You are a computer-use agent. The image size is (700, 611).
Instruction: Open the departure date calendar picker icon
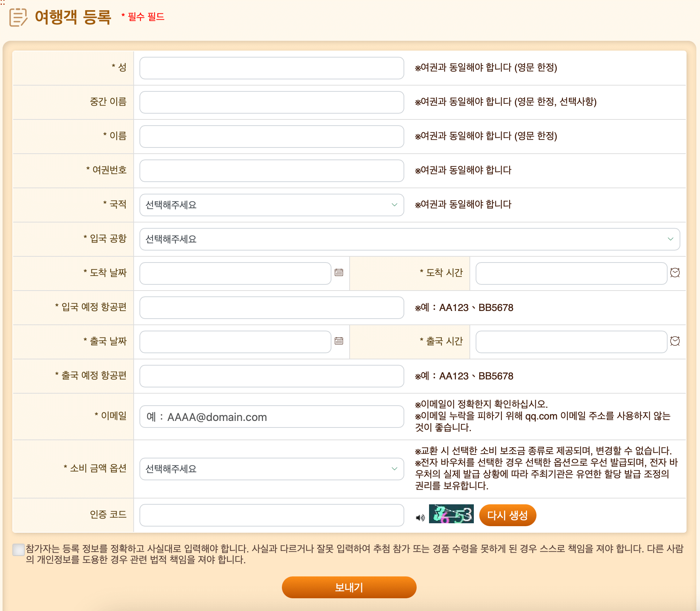[x=339, y=341]
